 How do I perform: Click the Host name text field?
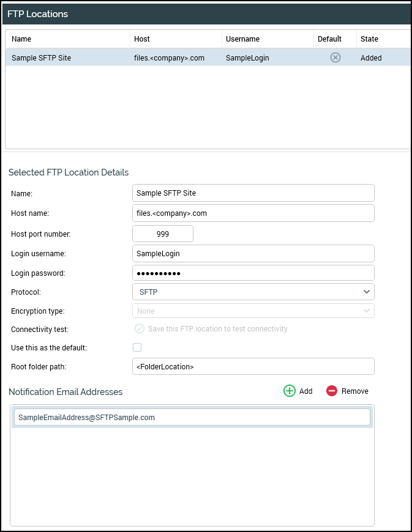(x=253, y=213)
